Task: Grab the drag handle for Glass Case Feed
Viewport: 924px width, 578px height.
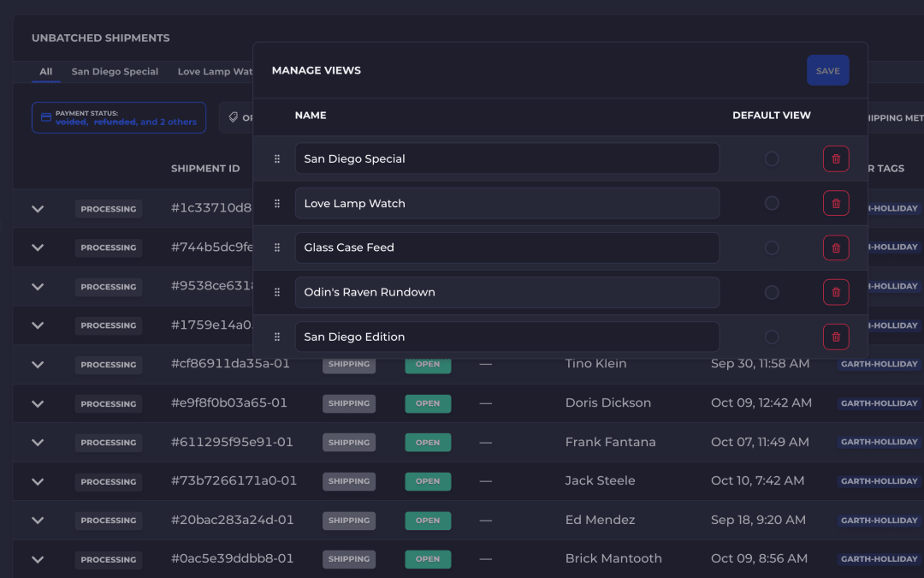Action: tap(277, 247)
